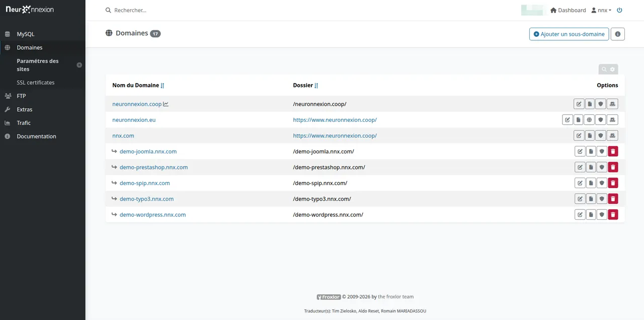This screenshot has height=320, width=644.
Task: Open the file icon for demo-prestashop.nnx.com
Action: click(591, 167)
